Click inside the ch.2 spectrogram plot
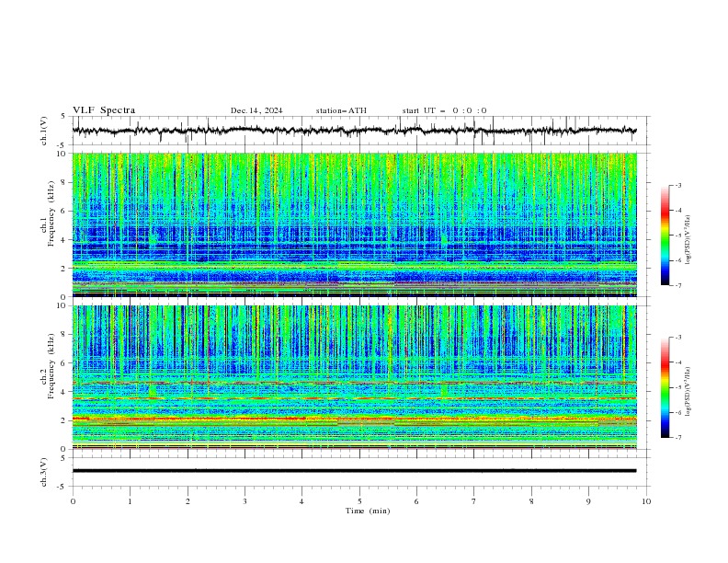 coord(354,377)
